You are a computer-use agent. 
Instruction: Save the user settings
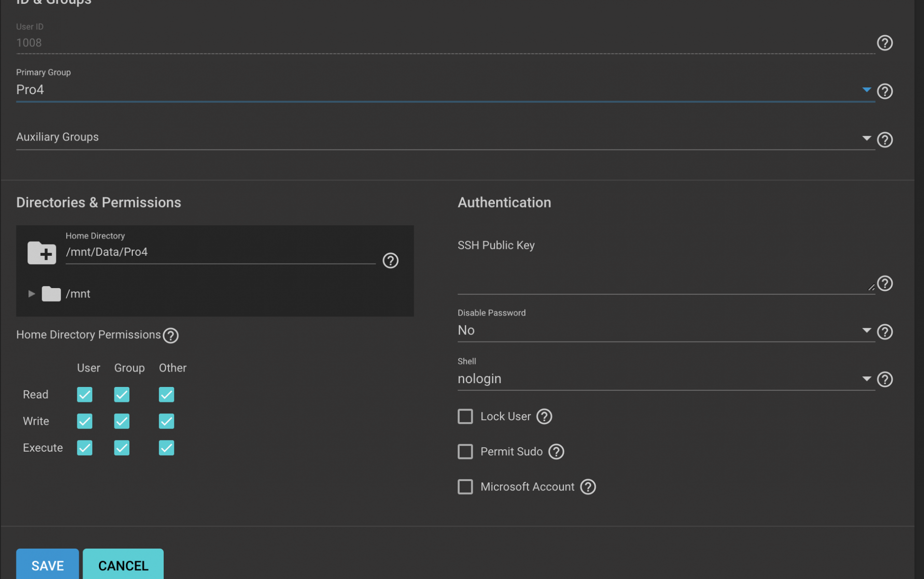[x=47, y=565]
